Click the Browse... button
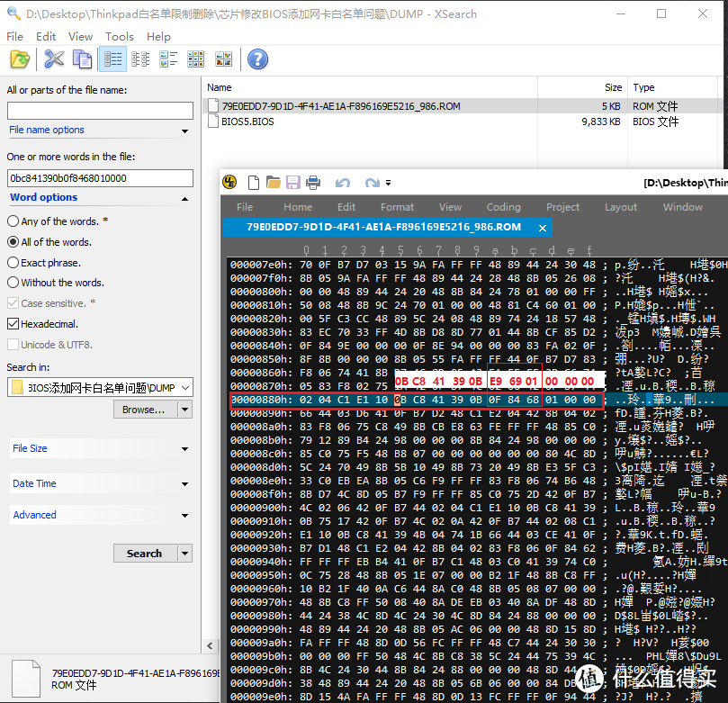 (x=143, y=410)
